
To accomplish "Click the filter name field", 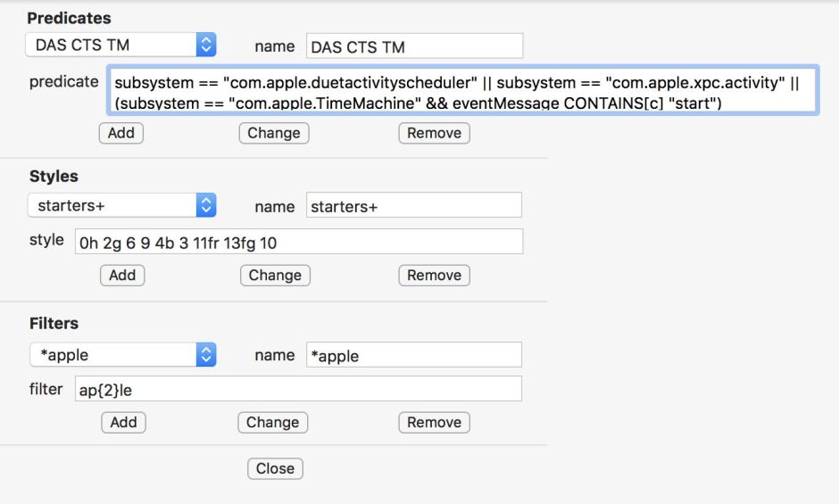I will [x=414, y=355].
